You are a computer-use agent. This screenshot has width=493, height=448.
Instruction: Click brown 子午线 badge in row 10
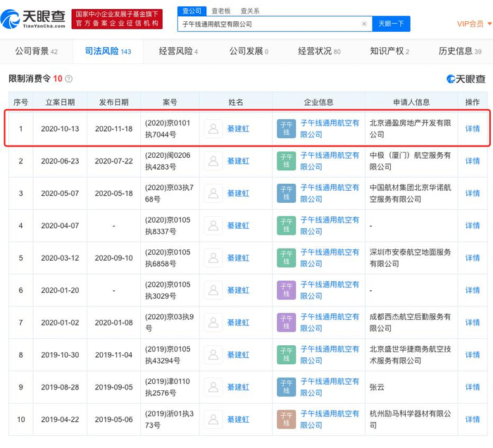(287, 420)
